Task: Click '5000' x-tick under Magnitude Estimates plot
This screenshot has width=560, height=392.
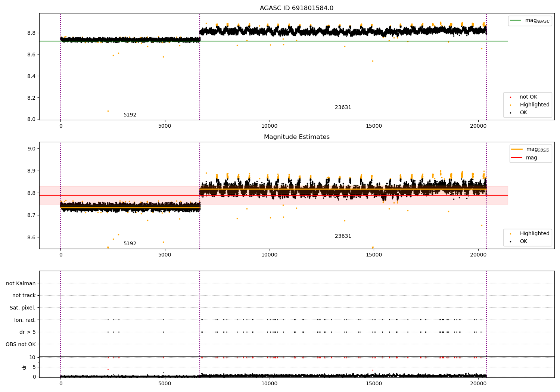Action: tap(165, 255)
